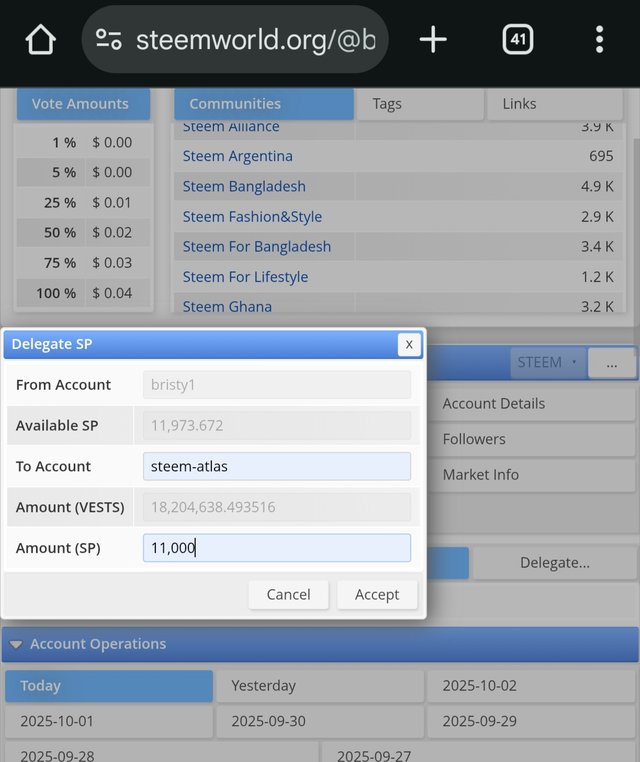Open a new tab with plus icon
Viewport: 640px width, 762px height.
coord(433,39)
